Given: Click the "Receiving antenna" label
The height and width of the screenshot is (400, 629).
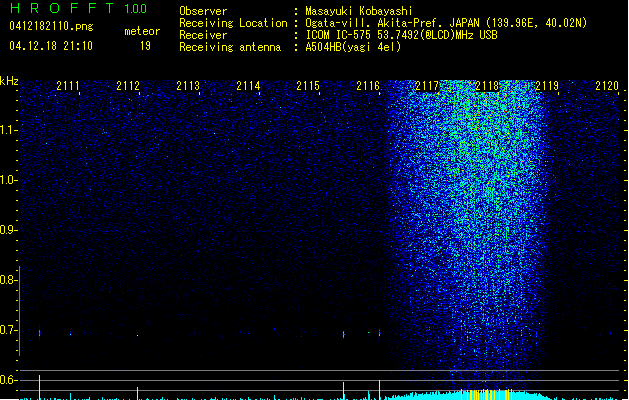Looking at the screenshot, I should 230,47.
